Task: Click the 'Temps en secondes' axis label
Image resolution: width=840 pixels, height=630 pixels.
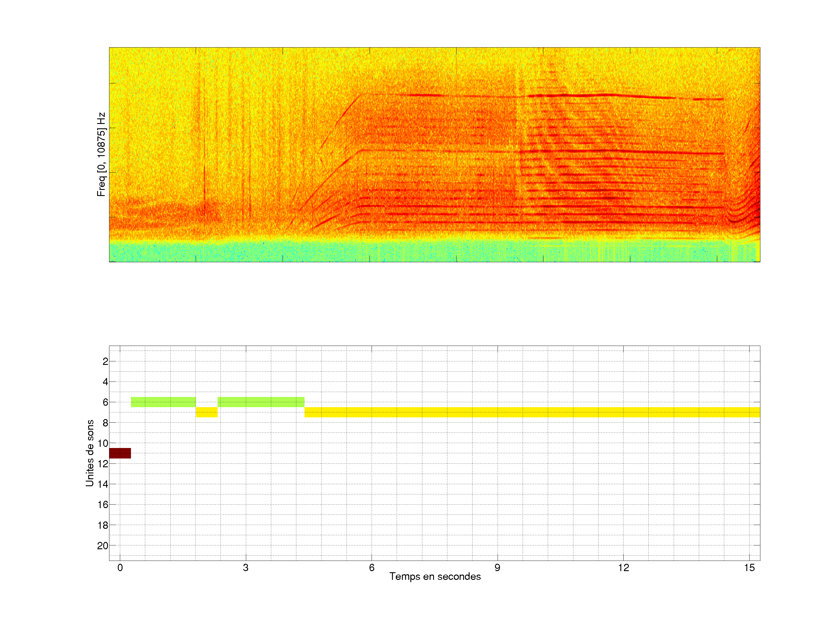Action: pyautogui.click(x=435, y=576)
